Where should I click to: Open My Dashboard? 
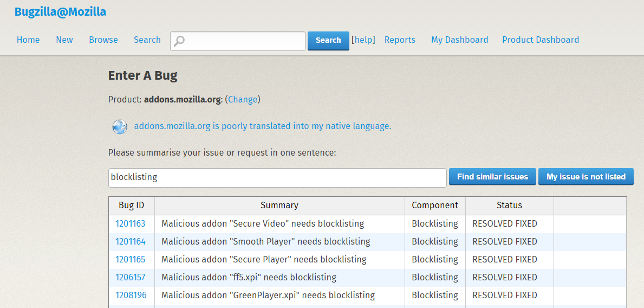point(459,40)
